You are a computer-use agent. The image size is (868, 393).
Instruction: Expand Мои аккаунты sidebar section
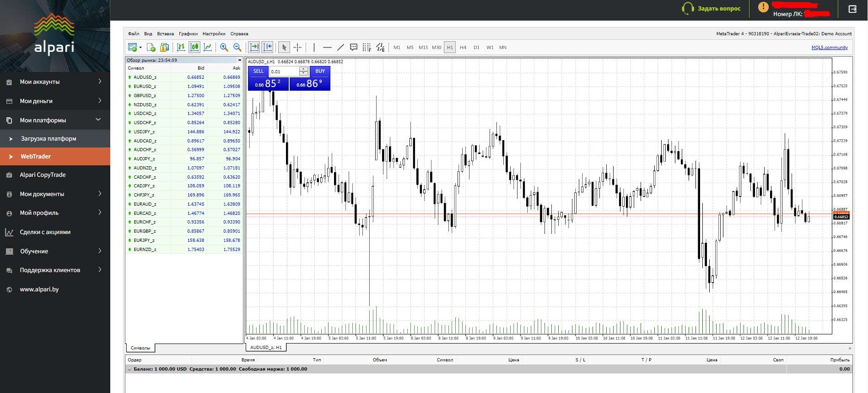[x=55, y=82]
